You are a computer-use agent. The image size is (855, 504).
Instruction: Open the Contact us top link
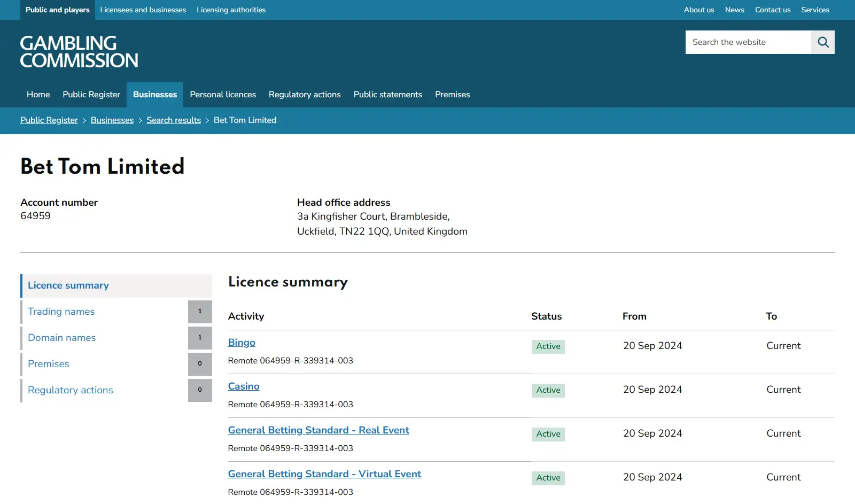click(x=773, y=10)
